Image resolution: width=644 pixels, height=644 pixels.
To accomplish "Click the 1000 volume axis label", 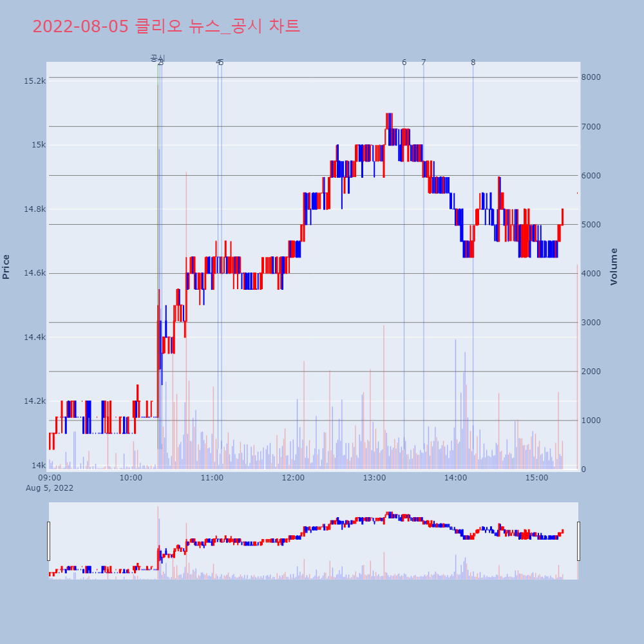I will [591, 420].
